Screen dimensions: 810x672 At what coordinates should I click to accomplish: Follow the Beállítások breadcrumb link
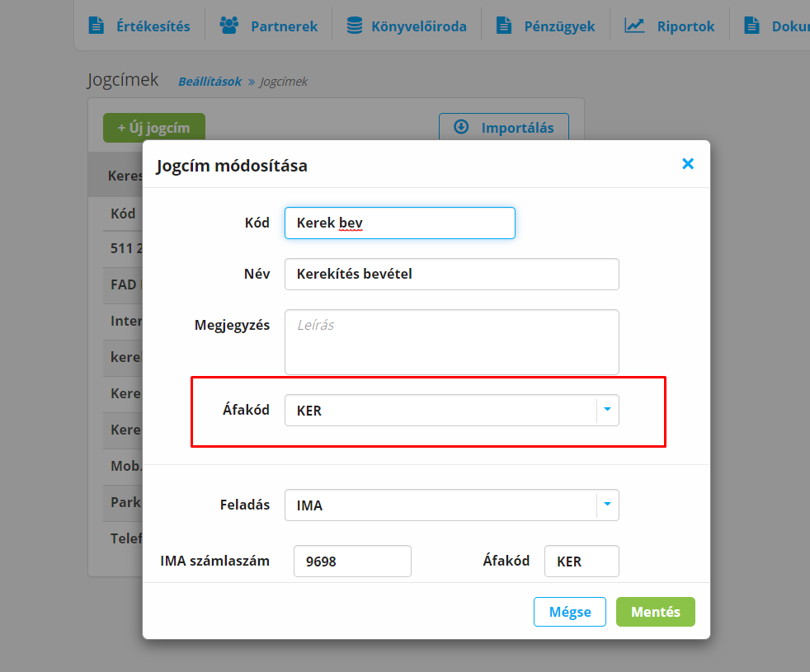pos(210,82)
